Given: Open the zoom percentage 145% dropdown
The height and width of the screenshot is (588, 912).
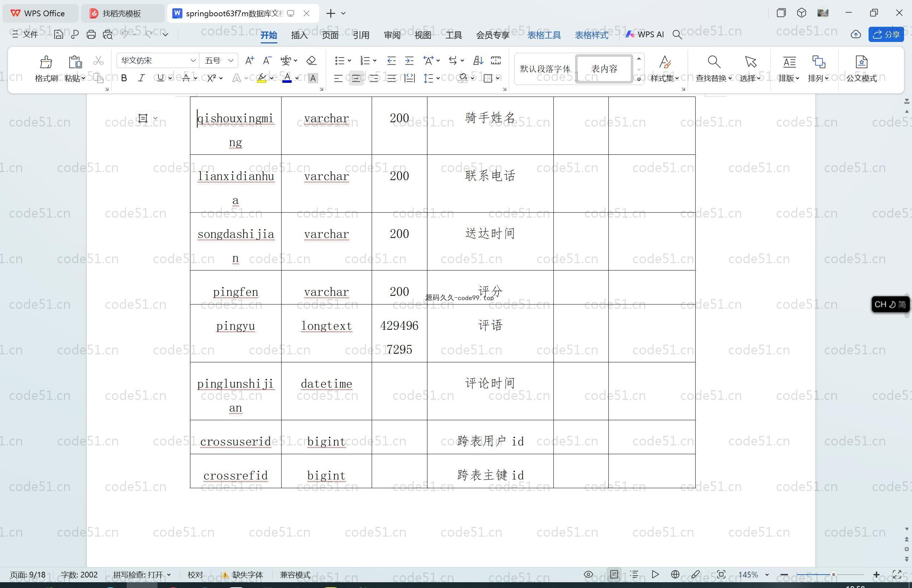Looking at the screenshot, I should [767, 574].
